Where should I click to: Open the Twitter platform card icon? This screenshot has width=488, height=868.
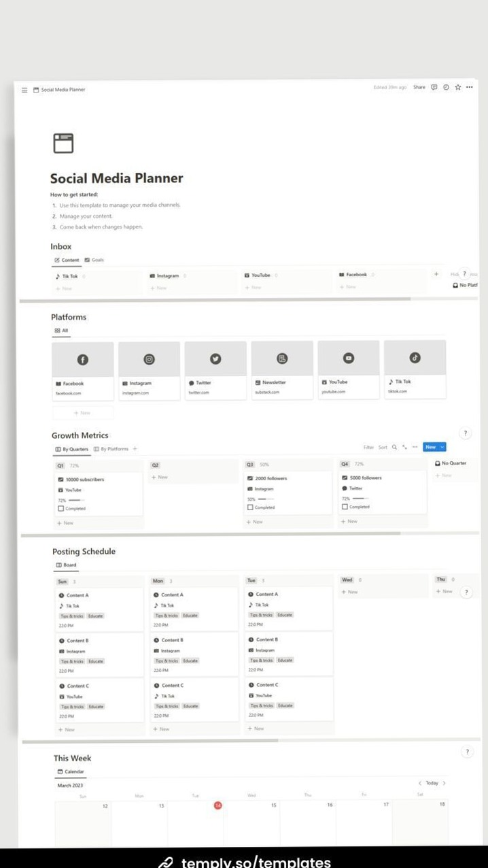pos(215,358)
